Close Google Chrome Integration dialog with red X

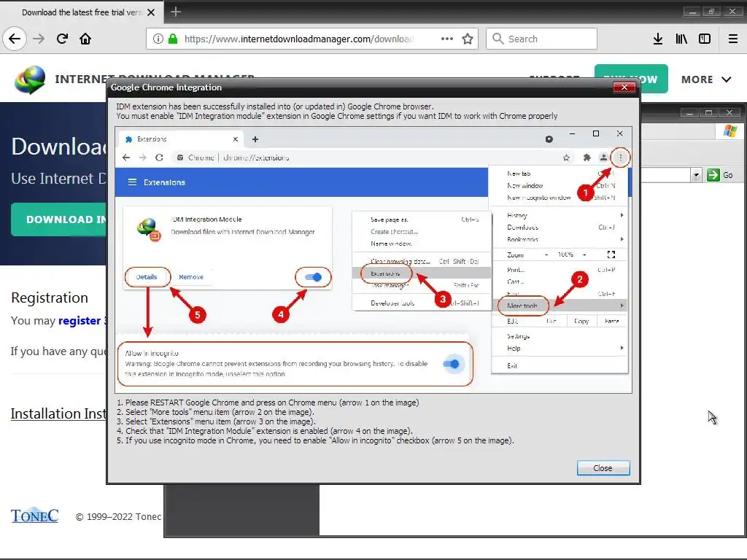click(x=624, y=87)
